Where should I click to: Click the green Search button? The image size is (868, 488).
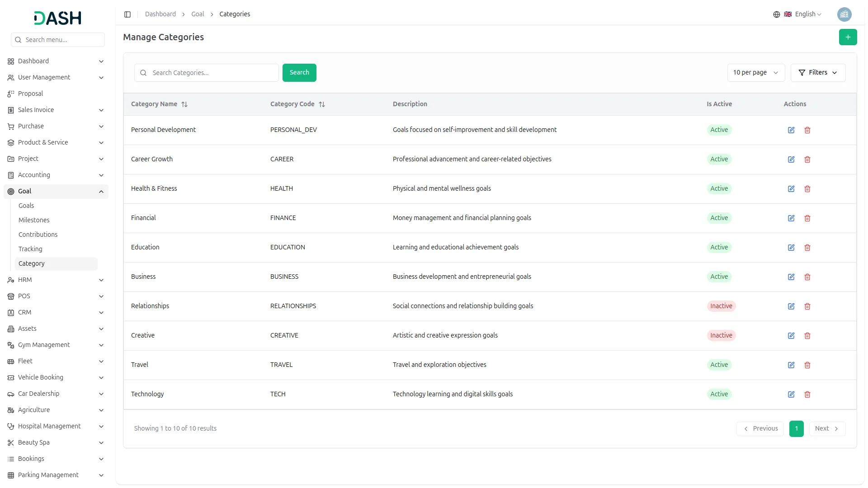click(x=299, y=73)
